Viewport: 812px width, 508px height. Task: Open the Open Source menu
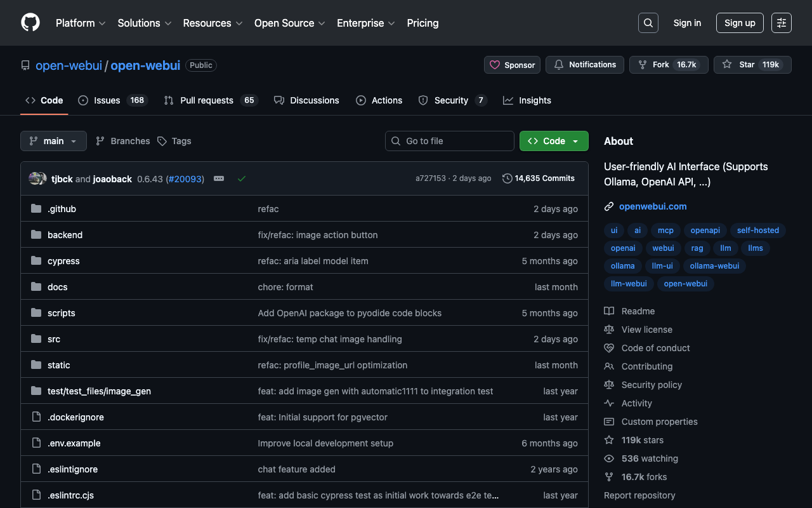point(289,23)
